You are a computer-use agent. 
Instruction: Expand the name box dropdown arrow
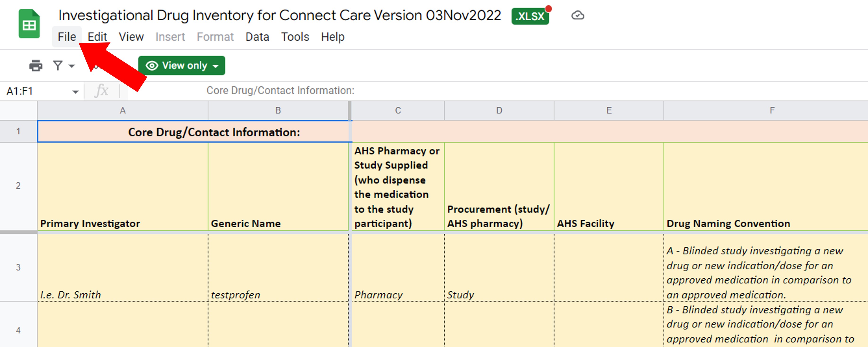tap(76, 92)
